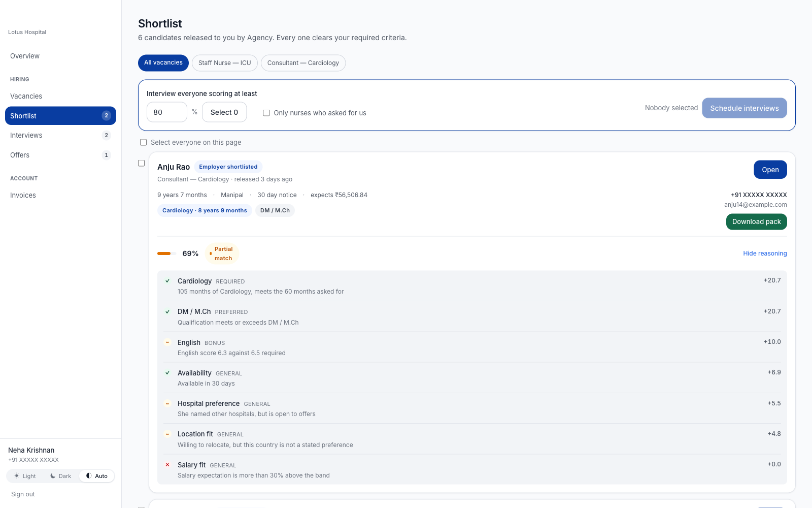This screenshot has height=508, width=812.
Task: Go to Offers page
Action: coord(60,155)
